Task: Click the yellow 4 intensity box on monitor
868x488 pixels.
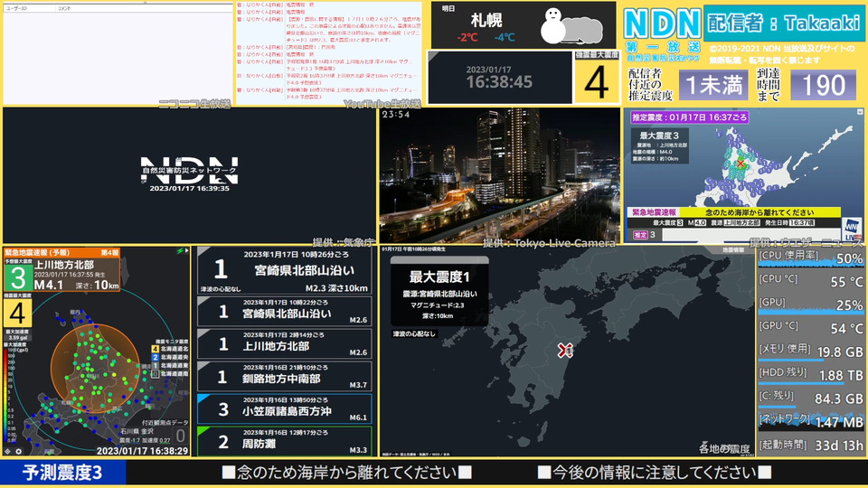Action: [18, 313]
